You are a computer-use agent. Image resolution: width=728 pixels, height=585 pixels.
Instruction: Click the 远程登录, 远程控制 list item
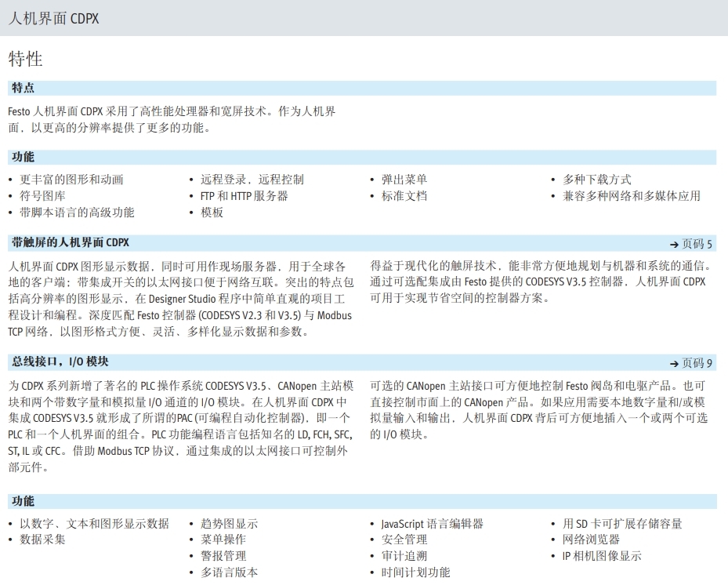pos(252,180)
